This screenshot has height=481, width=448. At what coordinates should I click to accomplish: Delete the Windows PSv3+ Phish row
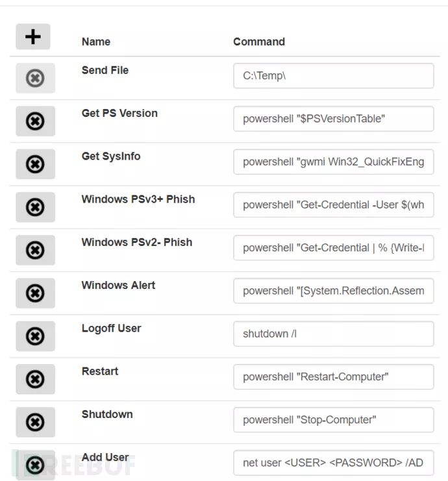35,207
